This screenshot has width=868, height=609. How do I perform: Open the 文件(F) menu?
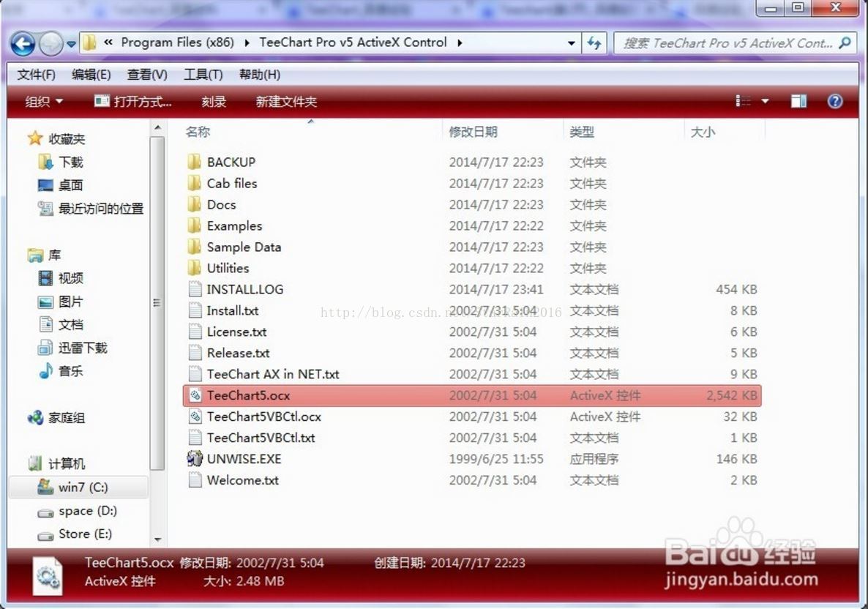click(36, 74)
